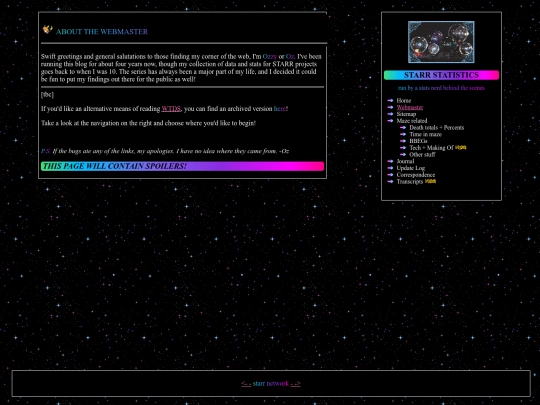Open the Time in maze page

point(425,134)
